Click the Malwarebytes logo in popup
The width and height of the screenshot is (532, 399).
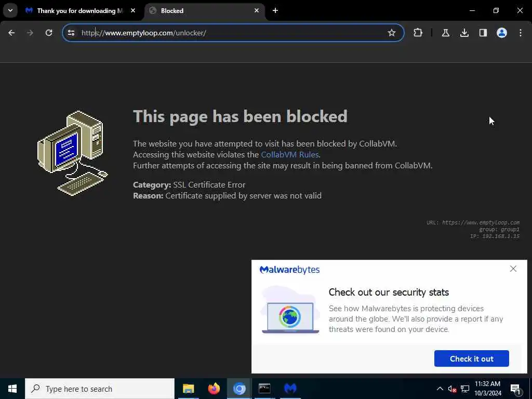[x=289, y=270]
